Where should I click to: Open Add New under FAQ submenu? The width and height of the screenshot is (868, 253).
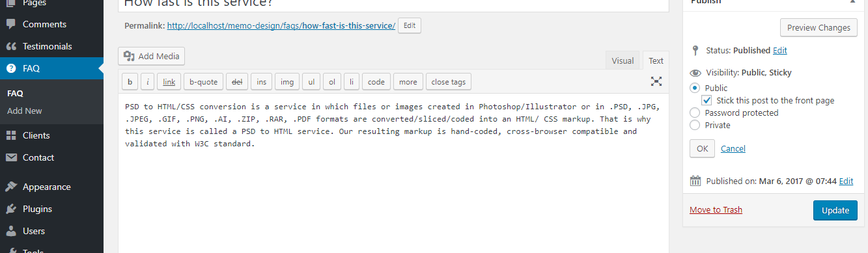pos(25,111)
